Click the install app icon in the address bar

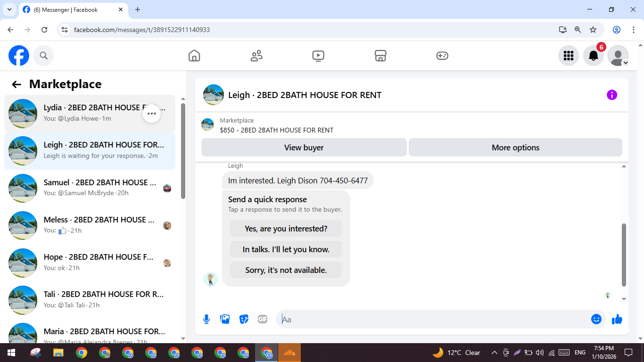[x=563, y=30]
